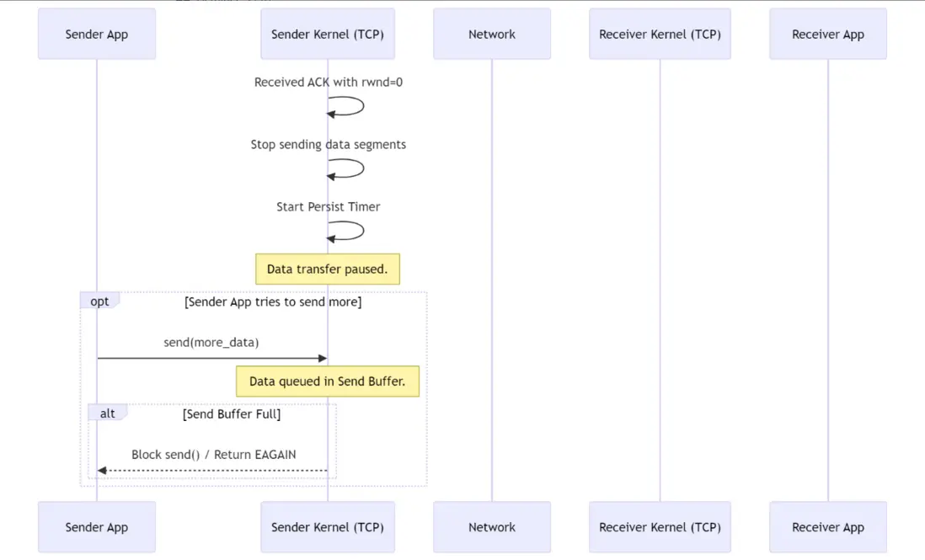Click the top Sender App participant box

pyautogui.click(x=97, y=35)
